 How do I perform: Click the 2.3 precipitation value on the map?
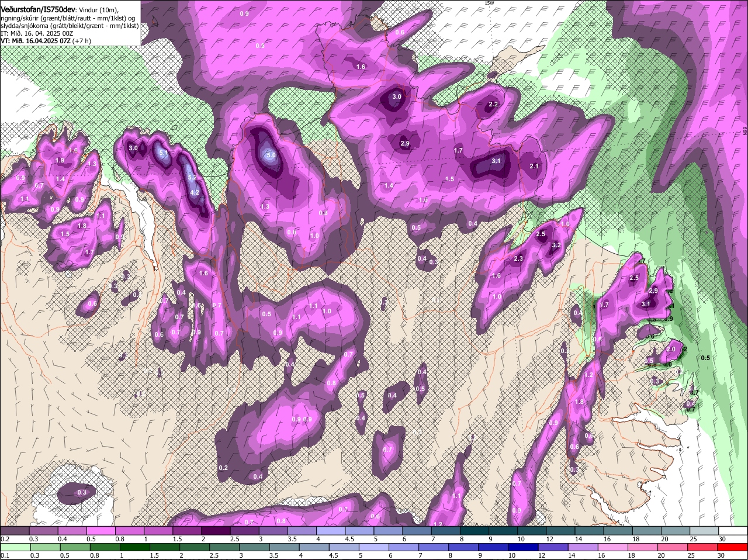pyautogui.click(x=518, y=259)
